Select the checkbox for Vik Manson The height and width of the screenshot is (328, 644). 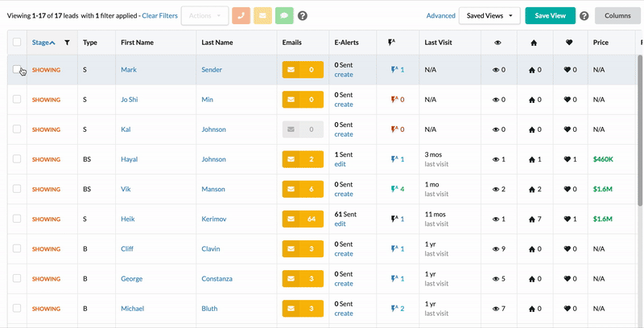pos(17,189)
